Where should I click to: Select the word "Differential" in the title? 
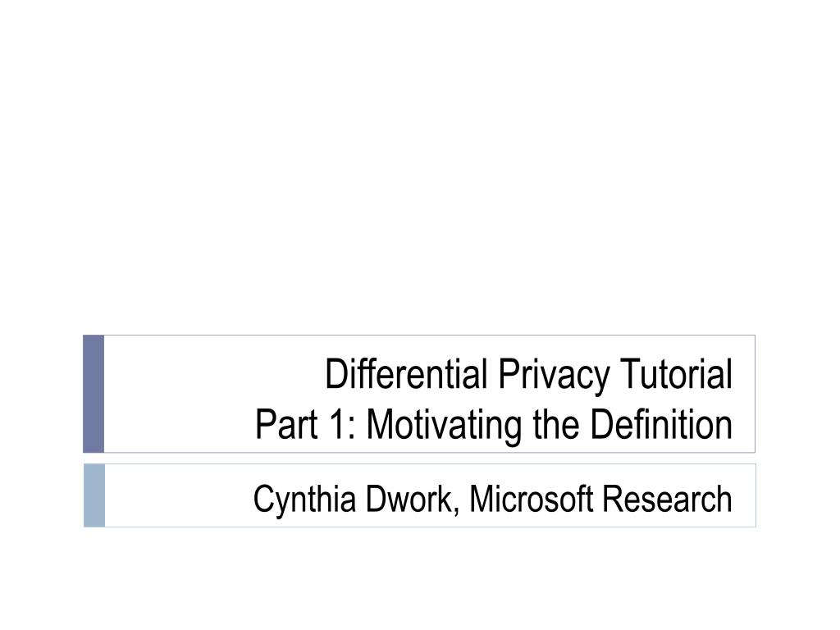coord(406,373)
